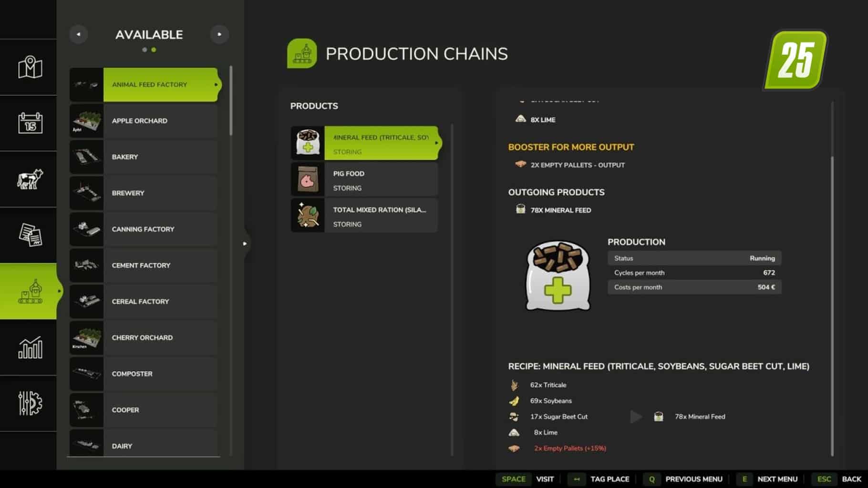The image size is (868, 488).
Task: Click the empty pallets booster icon
Action: coord(520,164)
